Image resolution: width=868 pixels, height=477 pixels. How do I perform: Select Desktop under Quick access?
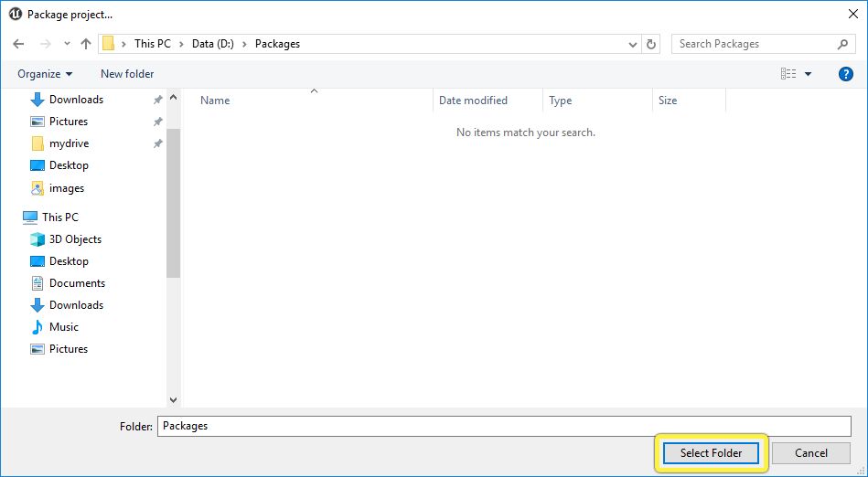(x=69, y=165)
